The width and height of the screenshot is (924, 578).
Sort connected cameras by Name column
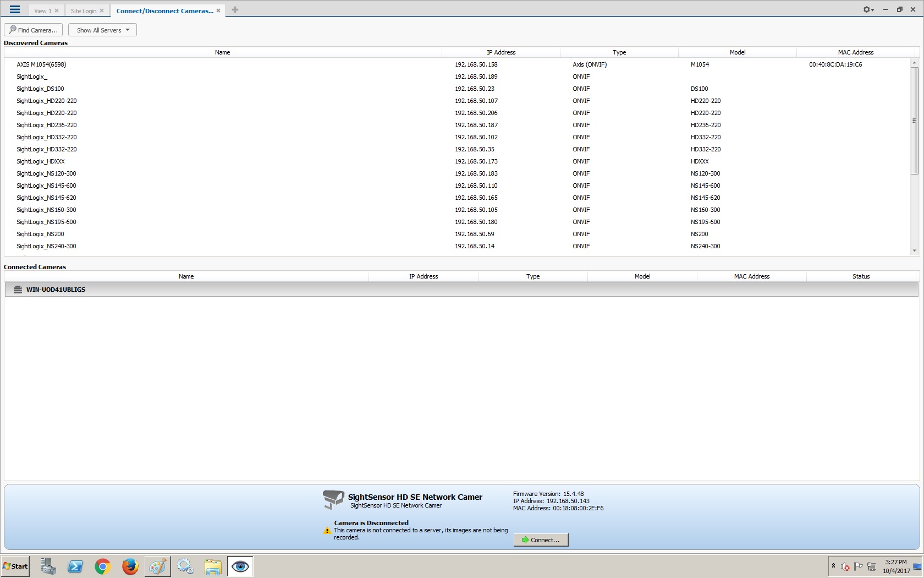(186, 276)
